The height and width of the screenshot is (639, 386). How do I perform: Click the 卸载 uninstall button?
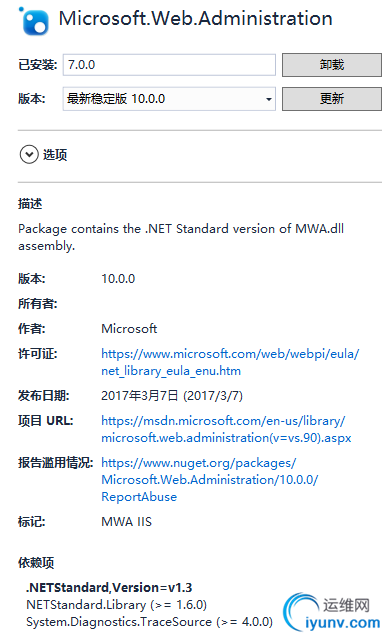click(332, 65)
